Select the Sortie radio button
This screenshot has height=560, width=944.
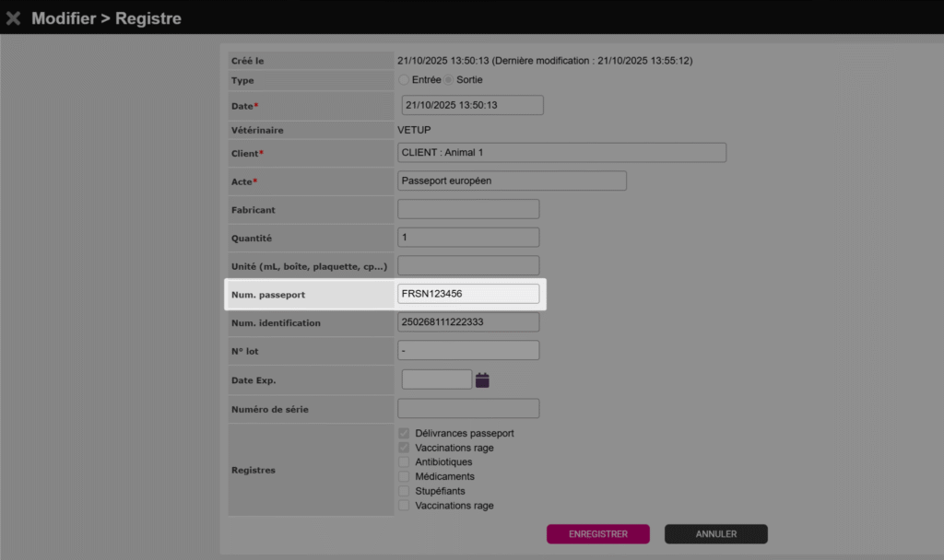tap(451, 80)
